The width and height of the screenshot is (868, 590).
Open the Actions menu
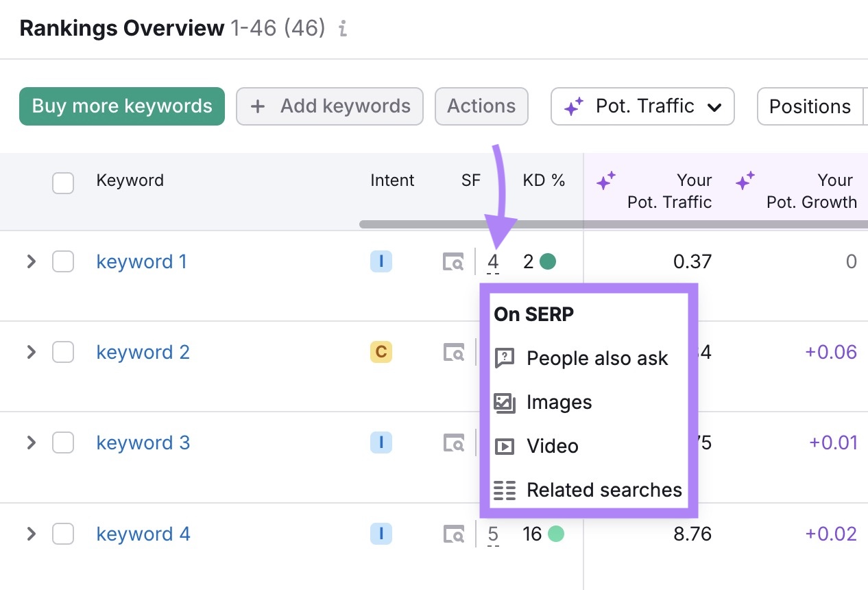pos(481,106)
